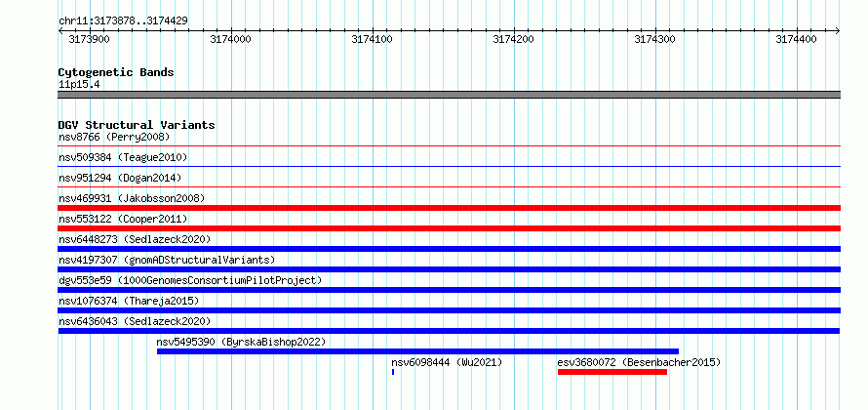The height and width of the screenshot is (410, 868).
Task: Click the blue bar for nsv5495390
Action: 418,351
